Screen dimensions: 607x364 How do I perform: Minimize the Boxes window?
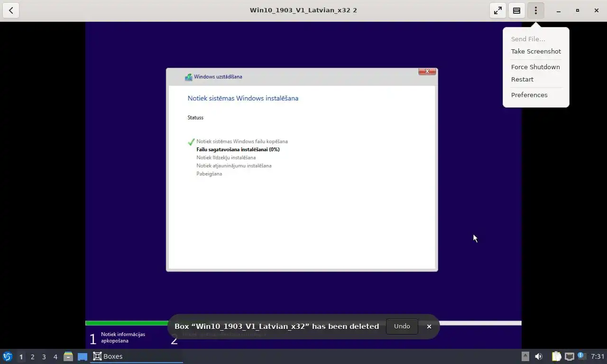[x=559, y=10]
